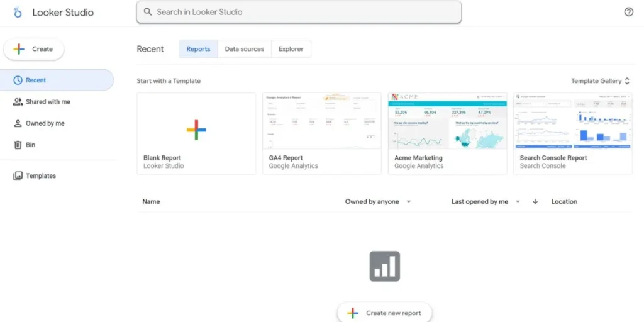Switch to the Explorer tab
The width and height of the screenshot is (644, 322).
[291, 49]
